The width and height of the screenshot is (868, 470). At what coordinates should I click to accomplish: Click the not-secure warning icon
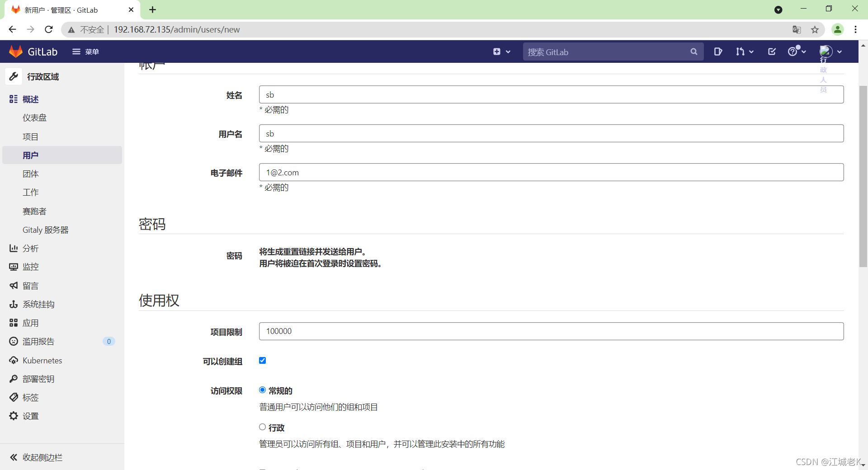coord(71,30)
